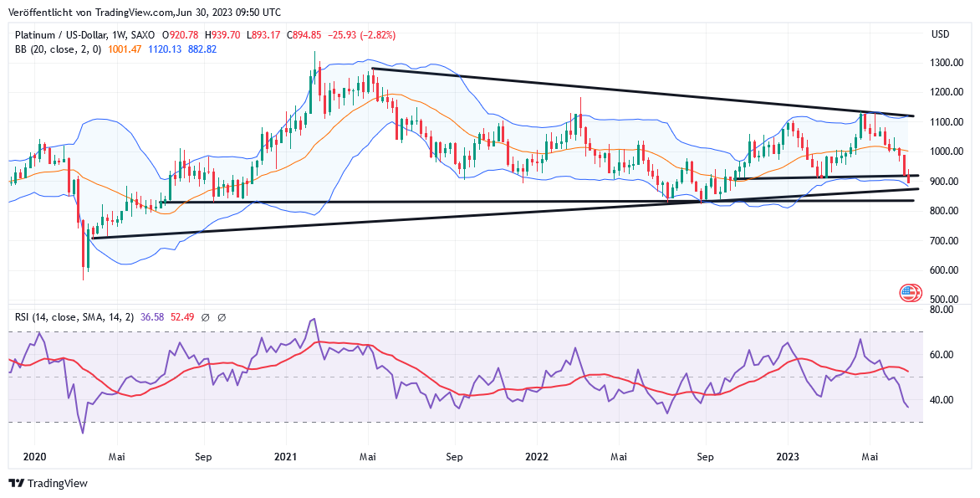The width and height of the screenshot is (980, 498).
Task: Click the second ∅ symbol in RSI legend
Action: click(222, 317)
